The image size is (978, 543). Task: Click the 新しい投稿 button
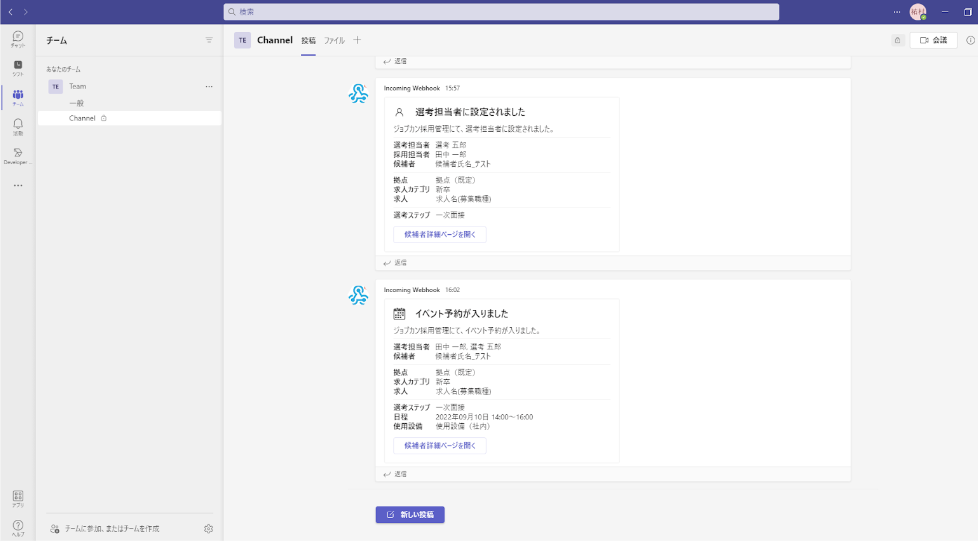coord(410,515)
